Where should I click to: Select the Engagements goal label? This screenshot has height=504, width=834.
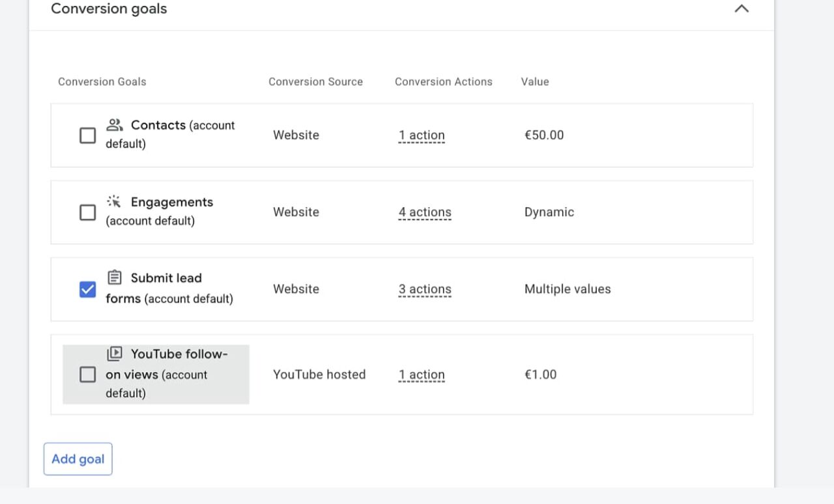tap(160, 211)
